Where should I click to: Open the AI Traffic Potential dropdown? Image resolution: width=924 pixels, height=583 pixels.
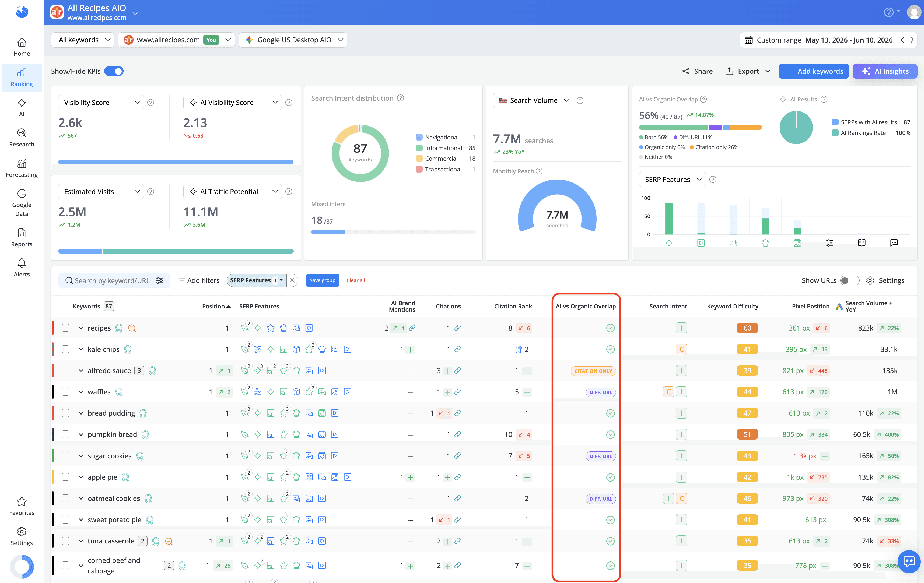(x=233, y=191)
